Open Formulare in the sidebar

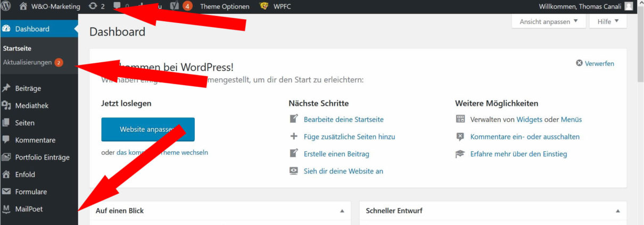pyautogui.click(x=31, y=191)
